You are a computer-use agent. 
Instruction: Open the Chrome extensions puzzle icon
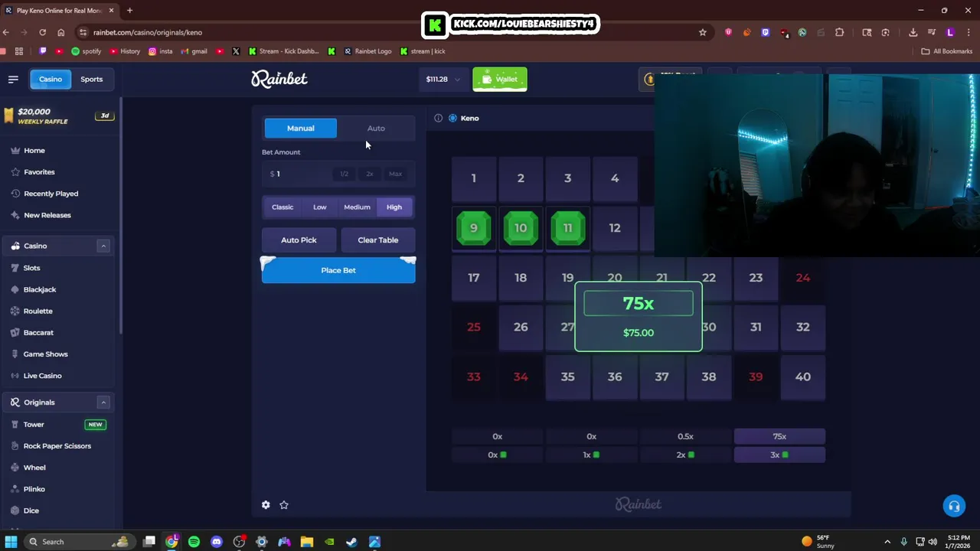[x=840, y=32]
